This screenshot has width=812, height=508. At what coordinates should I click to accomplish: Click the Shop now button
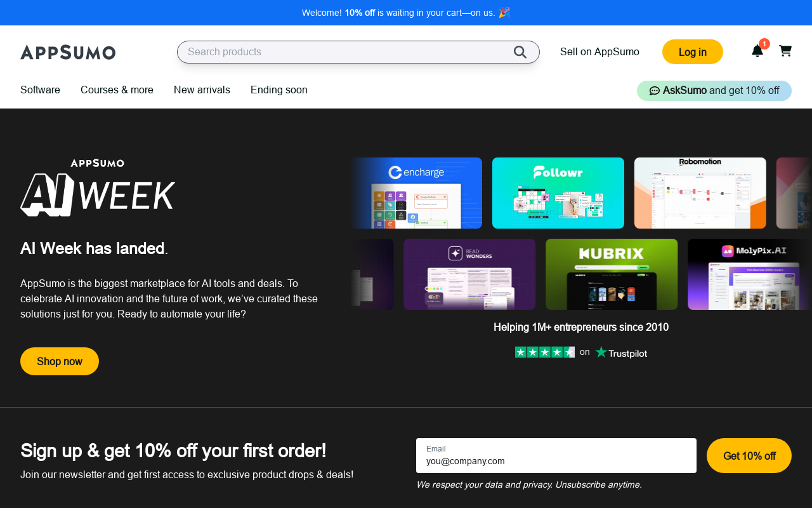[x=60, y=361]
